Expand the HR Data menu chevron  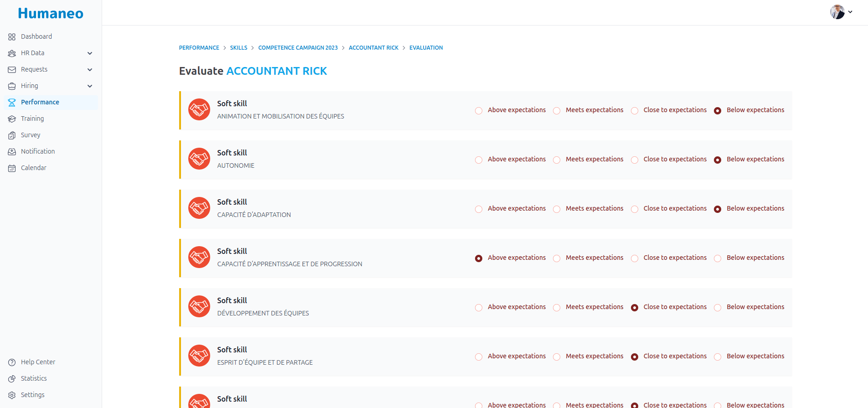90,53
